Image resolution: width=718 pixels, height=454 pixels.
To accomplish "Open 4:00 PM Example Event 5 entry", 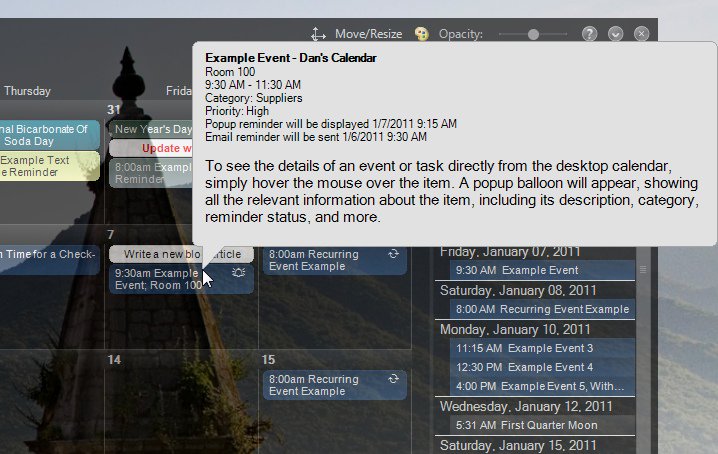I will (542, 386).
